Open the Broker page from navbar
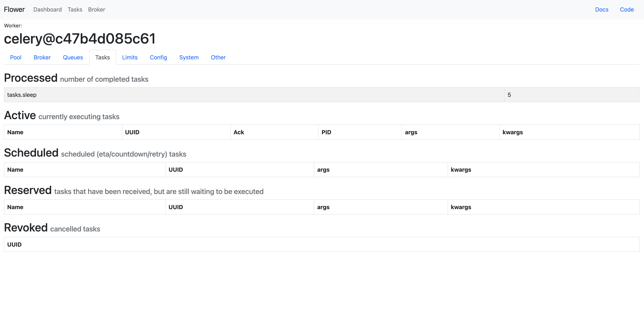 pos(97,10)
